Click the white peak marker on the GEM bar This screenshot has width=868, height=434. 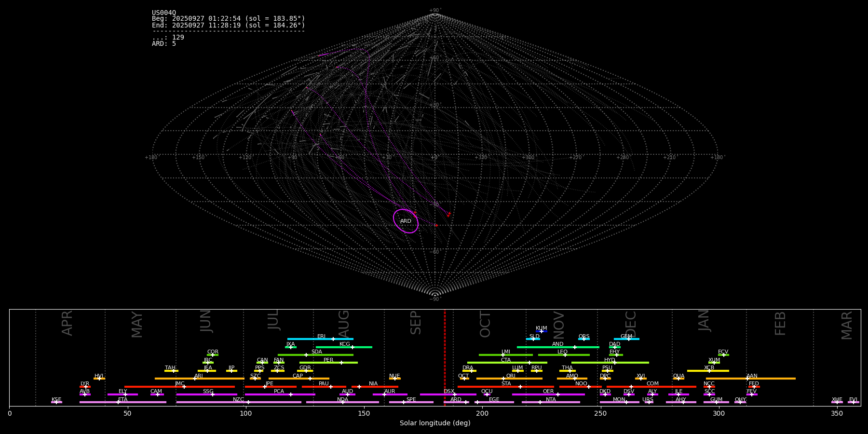[x=628, y=339]
